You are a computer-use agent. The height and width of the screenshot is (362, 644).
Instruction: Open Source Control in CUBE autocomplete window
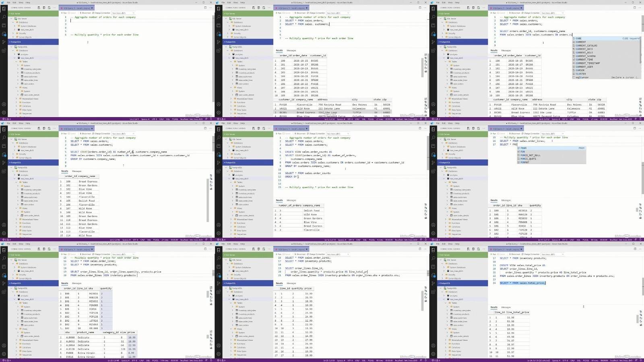point(433,41)
